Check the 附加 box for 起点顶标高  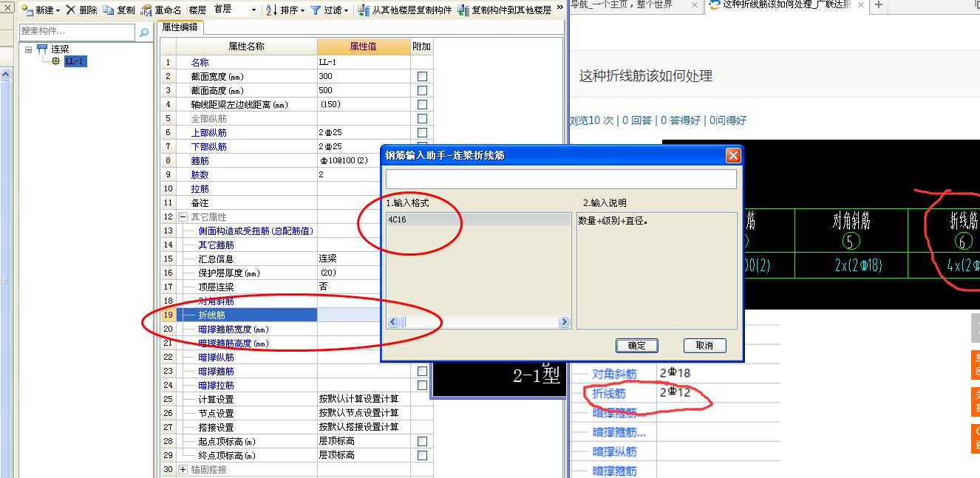click(x=421, y=441)
